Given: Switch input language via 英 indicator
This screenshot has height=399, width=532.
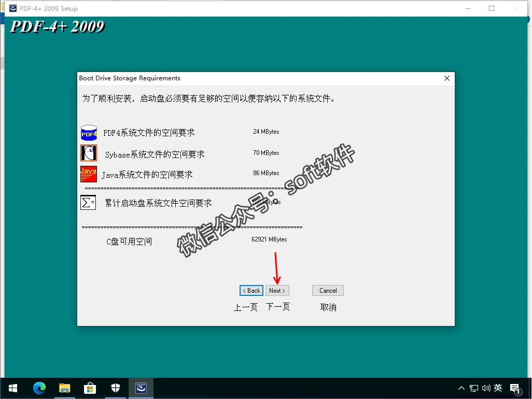Looking at the screenshot, I should pos(498,388).
